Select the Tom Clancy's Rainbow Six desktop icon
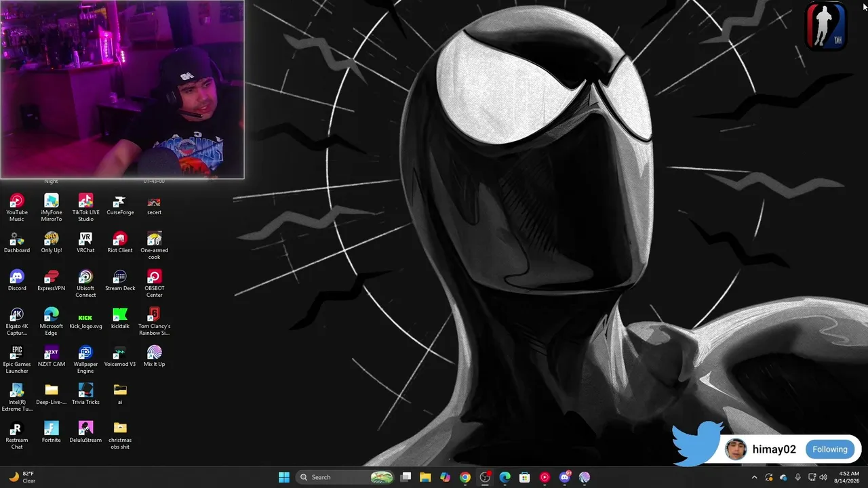868x488 pixels. coord(155,321)
